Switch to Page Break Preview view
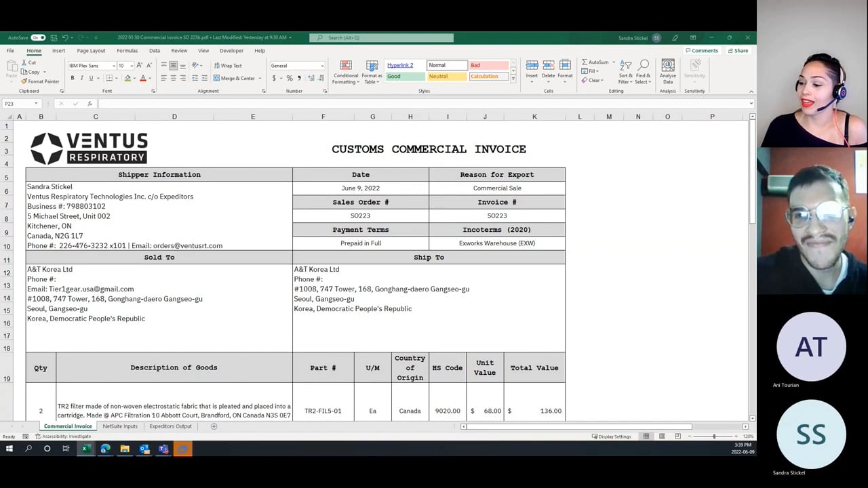Image resolution: width=868 pixels, height=488 pixels. point(677,436)
